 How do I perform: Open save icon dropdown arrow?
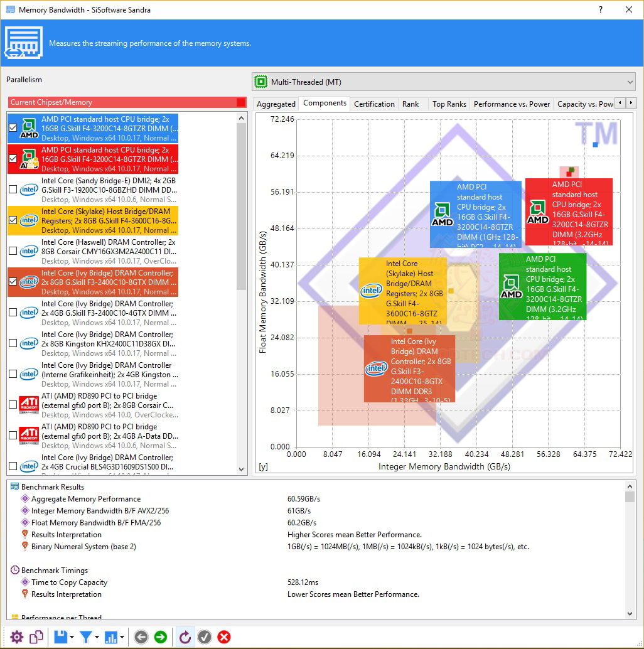[x=72, y=637]
